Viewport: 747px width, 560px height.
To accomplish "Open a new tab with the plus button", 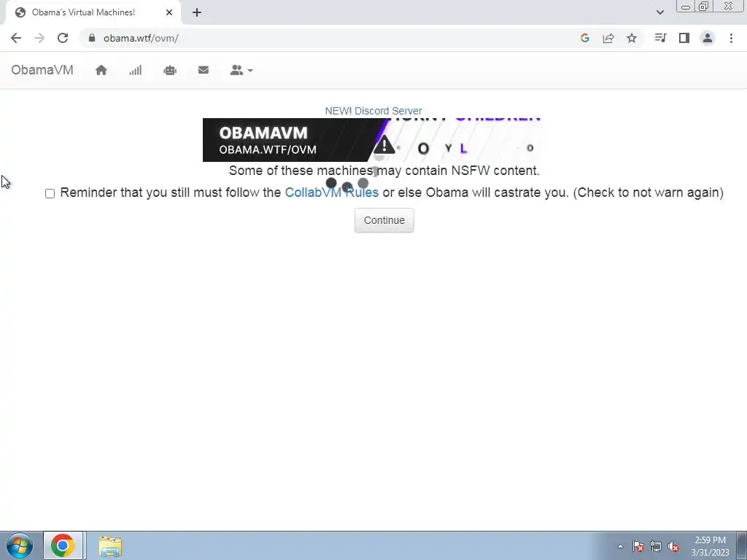I will pos(197,12).
